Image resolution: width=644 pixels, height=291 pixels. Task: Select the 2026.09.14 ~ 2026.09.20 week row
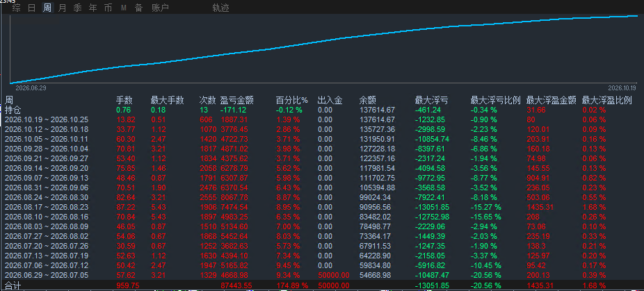322,168
